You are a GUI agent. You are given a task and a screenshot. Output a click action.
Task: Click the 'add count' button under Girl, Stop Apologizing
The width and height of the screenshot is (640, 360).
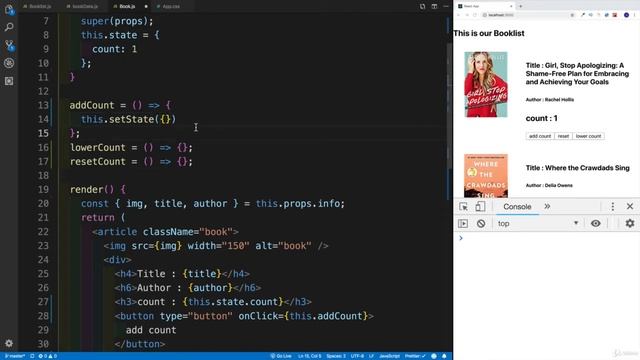[540, 136]
